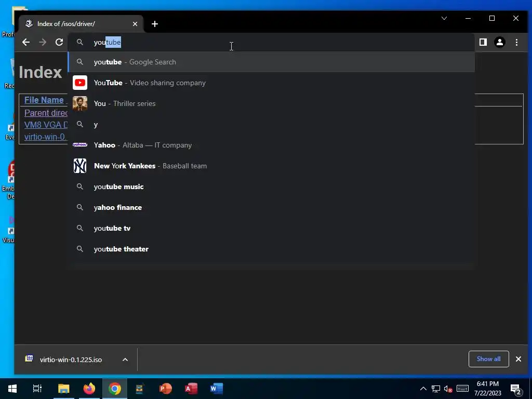The height and width of the screenshot is (399, 532).
Task: Click the Yankees logo icon
Action: click(x=80, y=166)
